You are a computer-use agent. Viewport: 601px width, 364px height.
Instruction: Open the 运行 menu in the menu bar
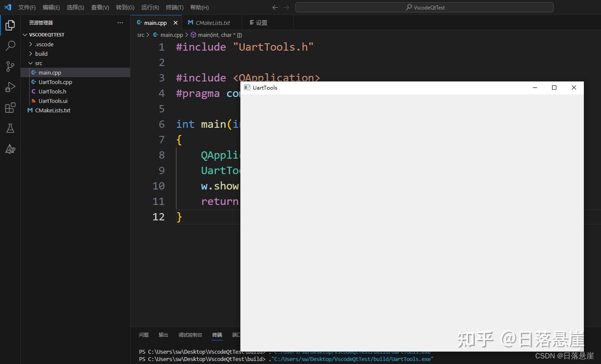(x=149, y=7)
